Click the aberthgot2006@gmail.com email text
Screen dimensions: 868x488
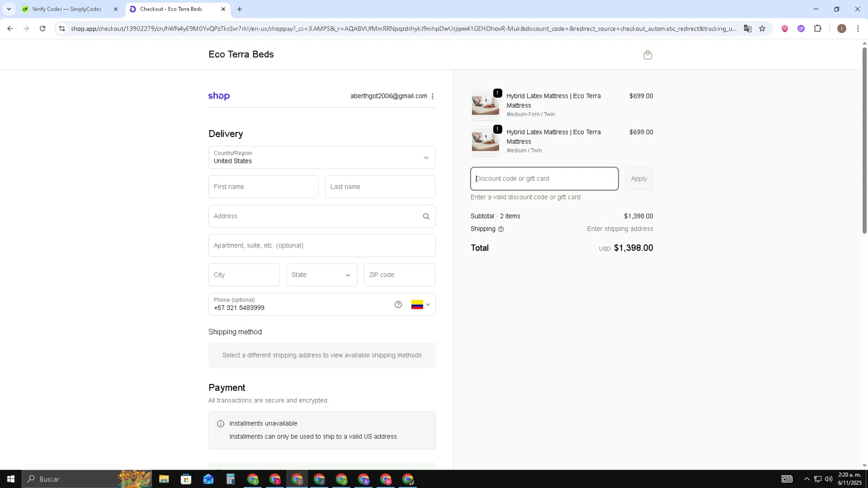(388, 96)
